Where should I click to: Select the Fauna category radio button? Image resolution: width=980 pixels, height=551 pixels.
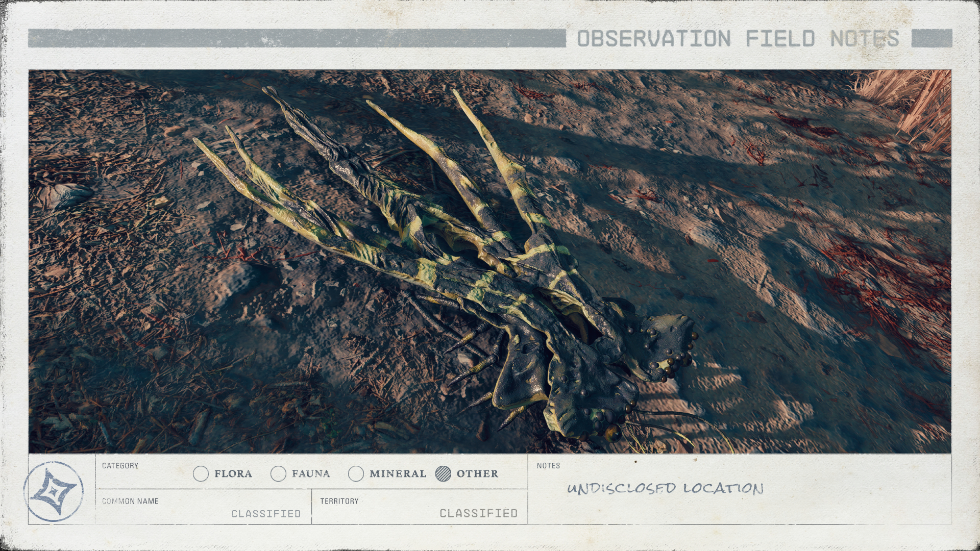278,474
